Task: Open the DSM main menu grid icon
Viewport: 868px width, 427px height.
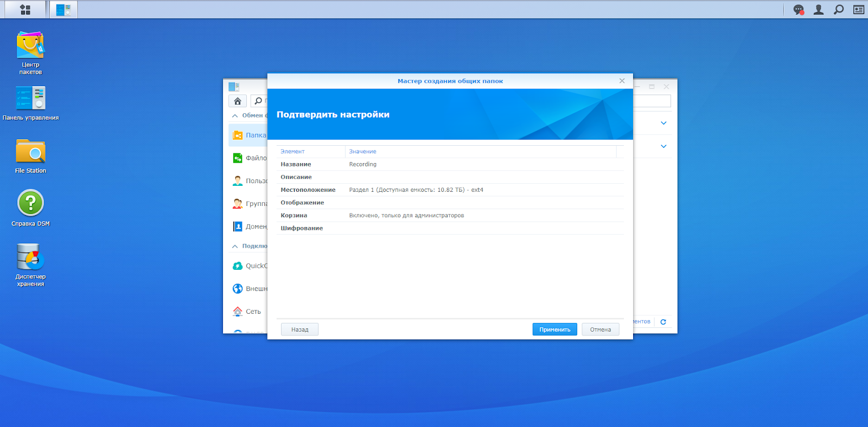Action: 25,9
